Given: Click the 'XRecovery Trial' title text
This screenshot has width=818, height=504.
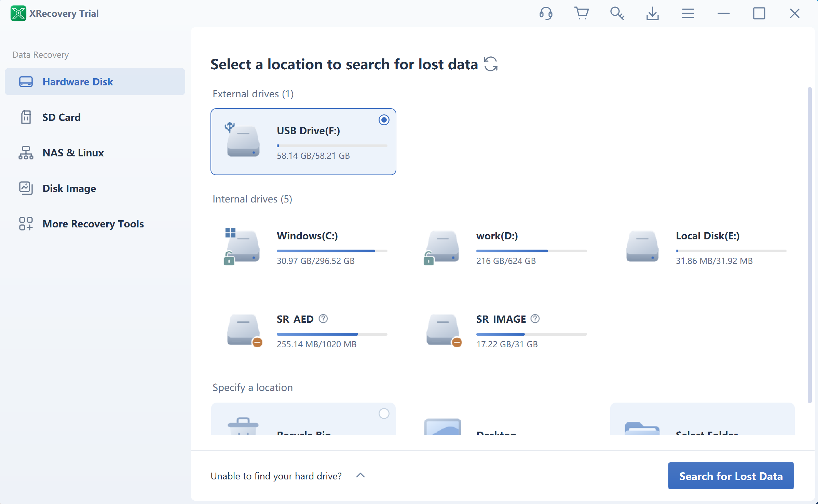Looking at the screenshot, I should (x=64, y=13).
